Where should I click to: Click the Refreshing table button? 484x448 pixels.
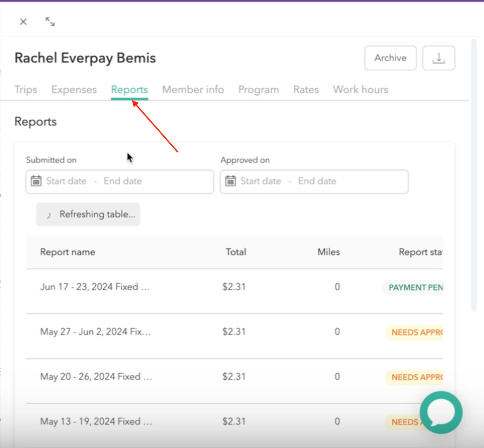tap(88, 214)
